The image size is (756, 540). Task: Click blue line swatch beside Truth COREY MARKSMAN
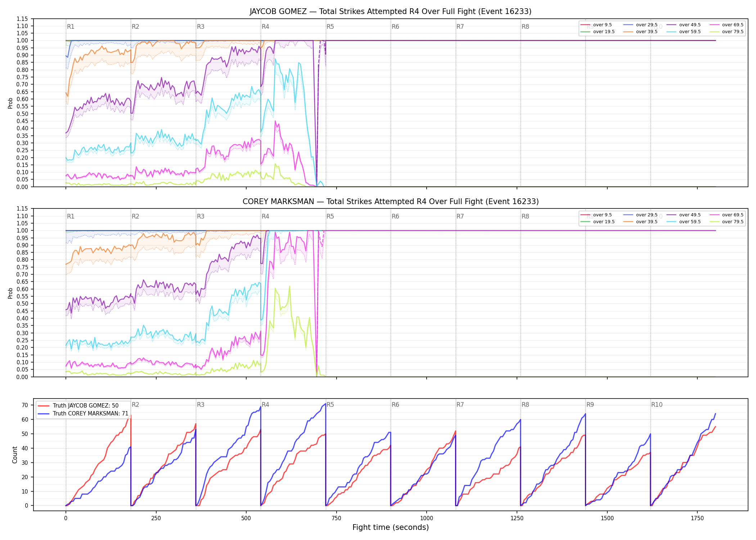click(x=43, y=414)
